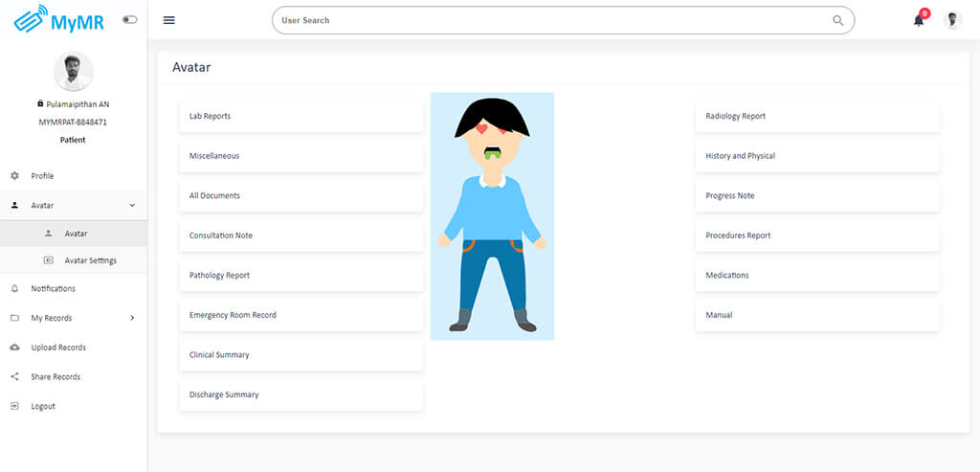The height and width of the screenshot is (472, 980).
Task: Open the Manual card
Action: pyautogui.click(x=817, y=315)
